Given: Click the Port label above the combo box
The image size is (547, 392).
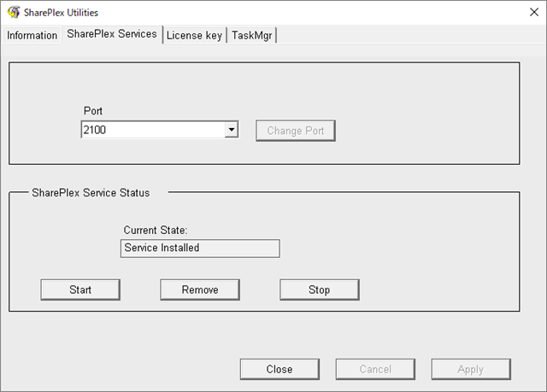Looking at the screenshot, I should (93, 111).
